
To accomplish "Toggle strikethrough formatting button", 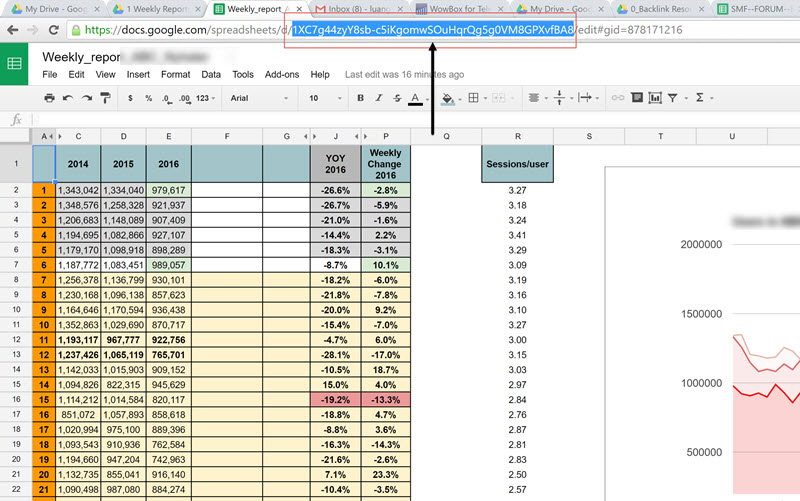I will [x=396, y=98].
